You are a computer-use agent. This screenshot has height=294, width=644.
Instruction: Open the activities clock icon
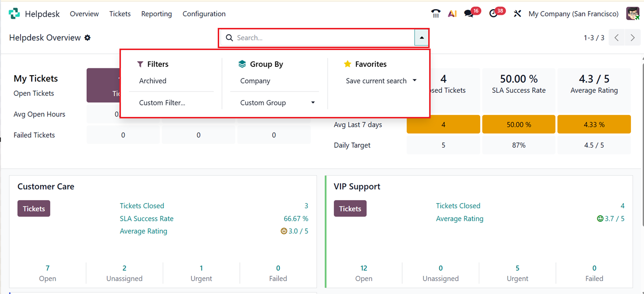(493, 14)
